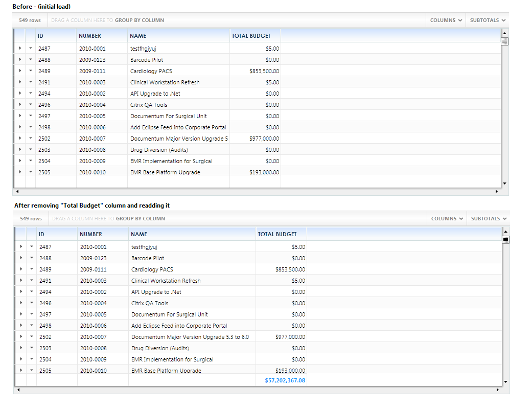Viewport: 532px width, 410px height.
Task: Open the SUBTOTALS dropdown in the Before grid
Action: pyautogui.click(x=488, y=20)
